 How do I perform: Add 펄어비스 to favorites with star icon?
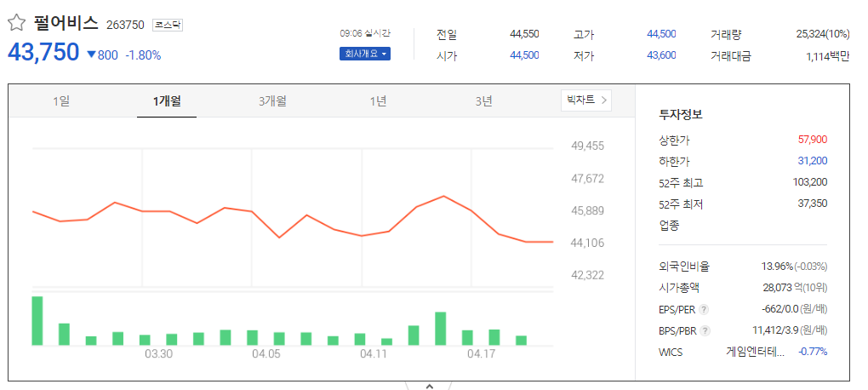coord(17,23)
